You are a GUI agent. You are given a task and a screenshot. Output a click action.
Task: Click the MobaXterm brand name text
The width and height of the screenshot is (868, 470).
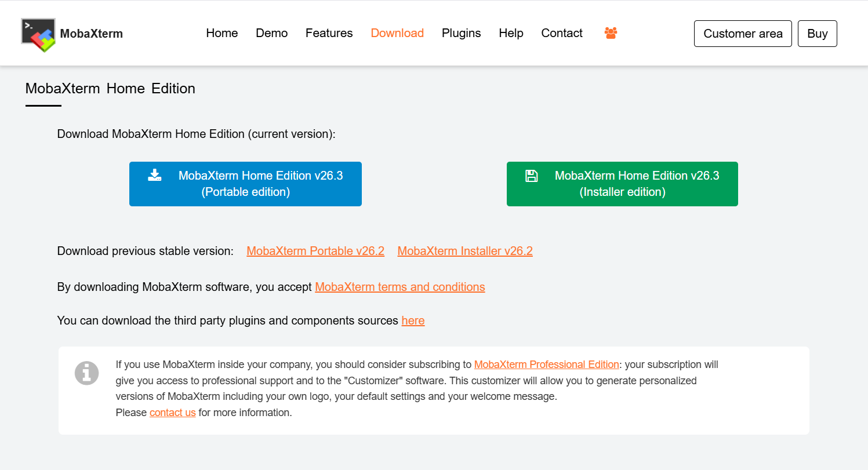point(92,34)
